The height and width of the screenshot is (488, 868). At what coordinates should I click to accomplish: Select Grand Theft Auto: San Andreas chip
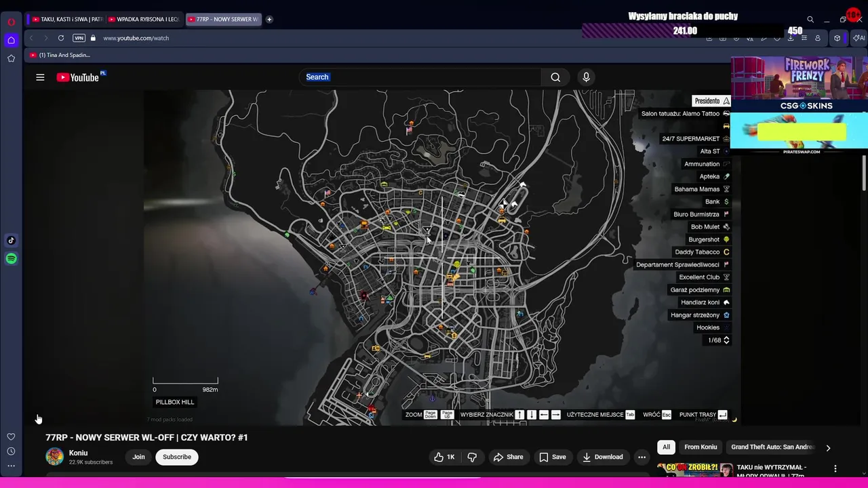pos(772,447)
